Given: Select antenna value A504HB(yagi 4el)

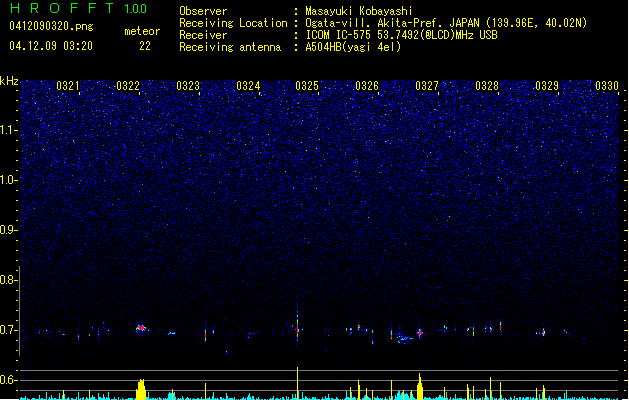Looking at the screenshot, I should point(353,47).
